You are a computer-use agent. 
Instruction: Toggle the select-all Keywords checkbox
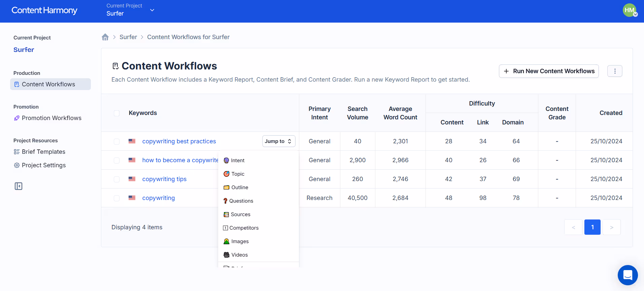coord(116,113)
